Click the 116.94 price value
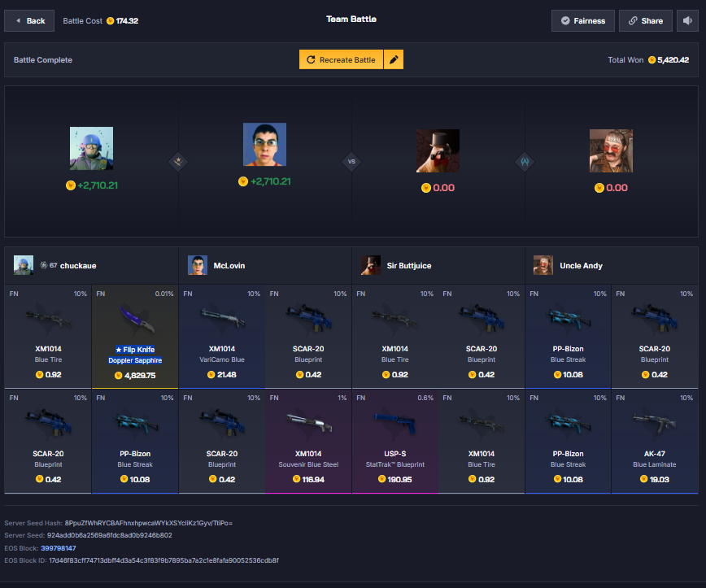The height and width of the screenshot is (588, 706). click(x=313, y=480)
